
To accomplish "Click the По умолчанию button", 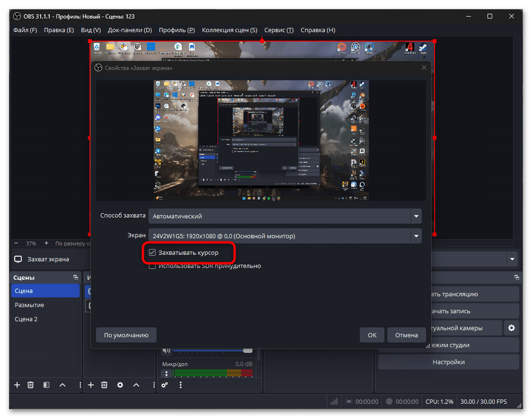I will [126, 335].
